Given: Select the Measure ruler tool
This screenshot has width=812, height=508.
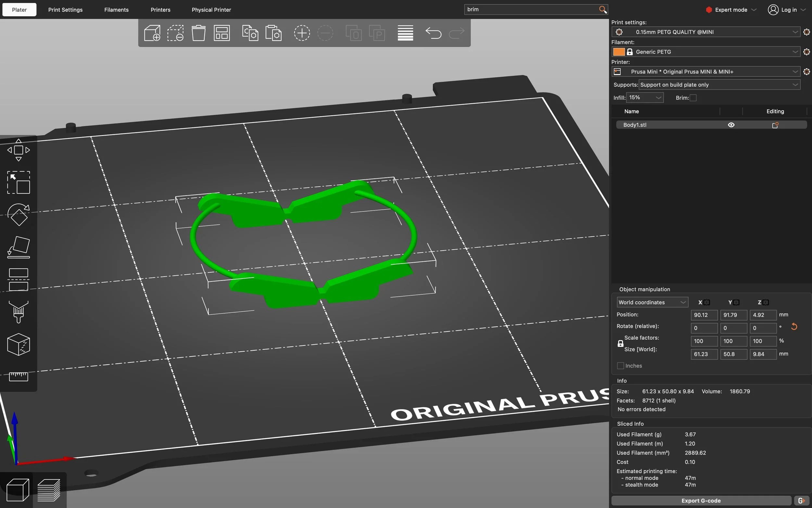Looking at the screenshot, I should (x=19, y=376).
